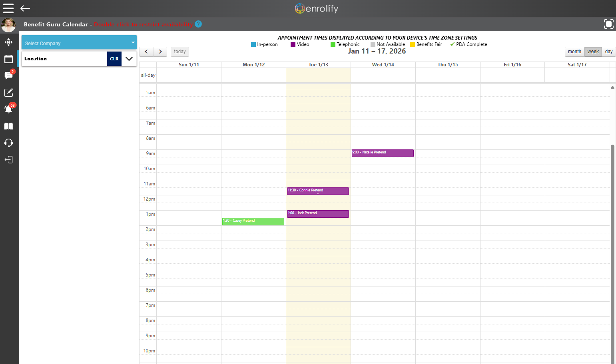Image resolution: width=616 pixels, height=364 pixels.
Task: Go back with the arrow icon
Action: [25, 8]
